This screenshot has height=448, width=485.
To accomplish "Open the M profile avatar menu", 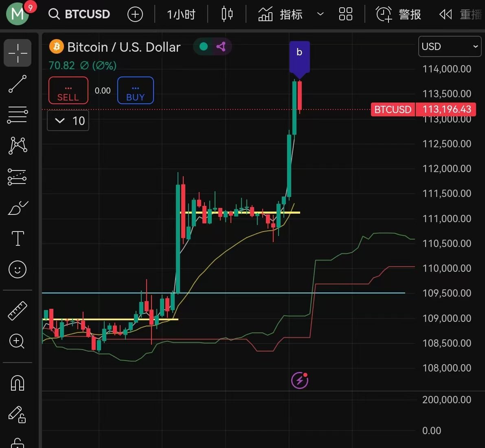I will click(x=18, y=14).
